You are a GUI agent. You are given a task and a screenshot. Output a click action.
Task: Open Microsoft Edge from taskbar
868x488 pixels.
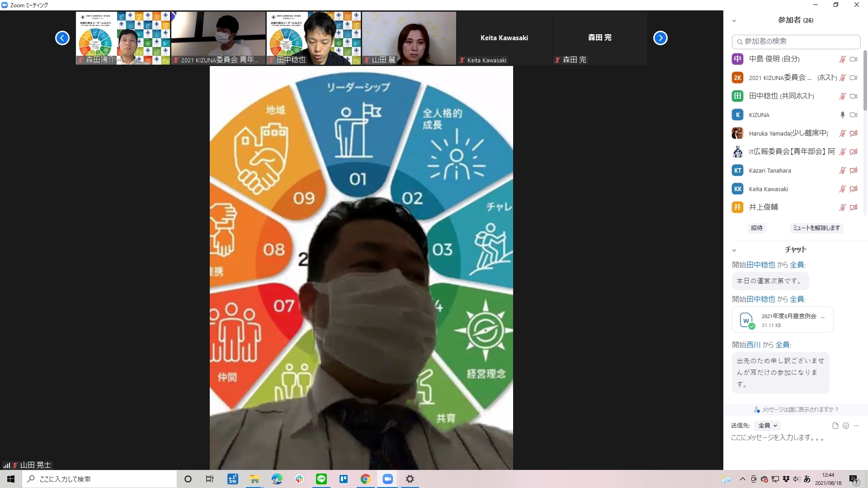tap(277, 479)
